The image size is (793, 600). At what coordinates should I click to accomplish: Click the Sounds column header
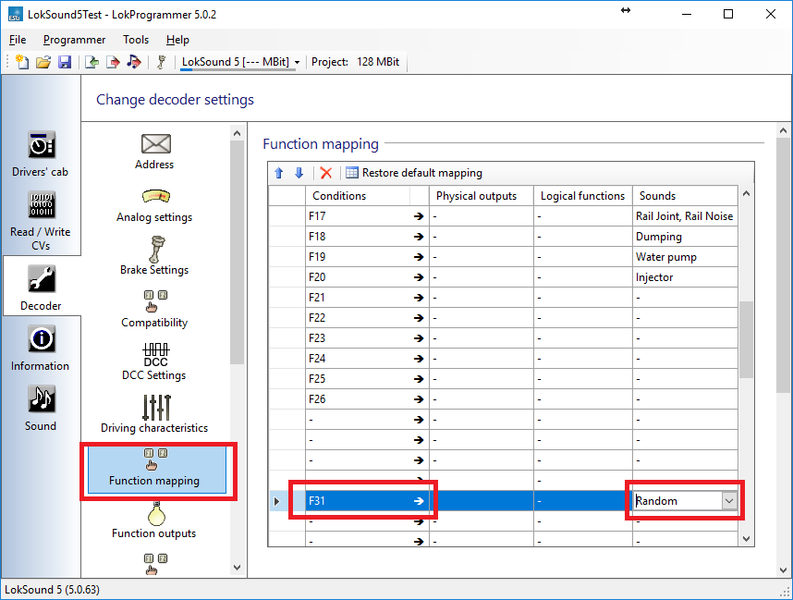pos(685,196)
